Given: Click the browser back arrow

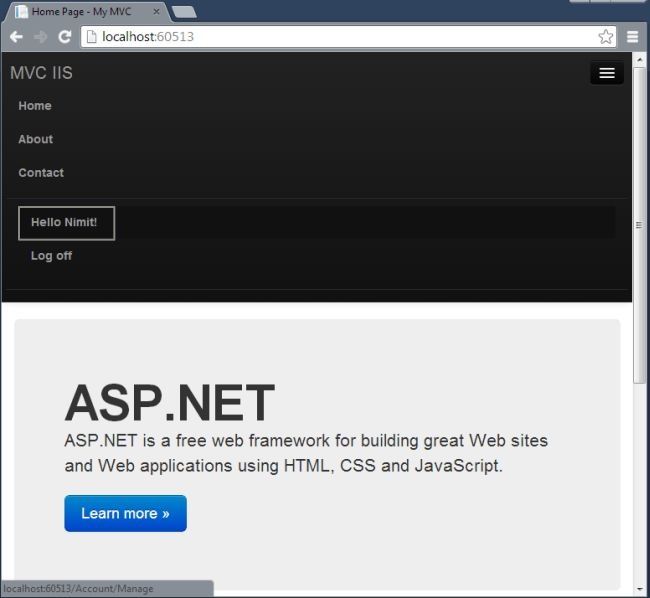Looking at the screenshot, I should (16, 37).
